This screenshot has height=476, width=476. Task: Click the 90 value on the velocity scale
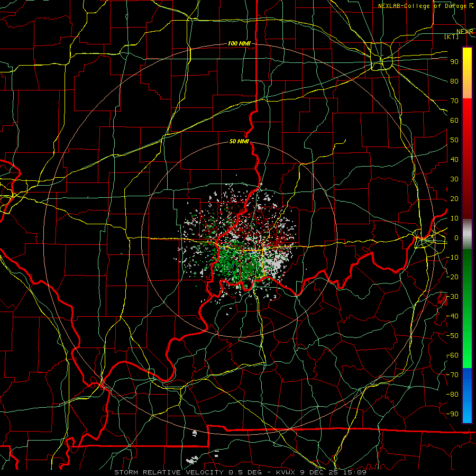(x=454, y=62)
